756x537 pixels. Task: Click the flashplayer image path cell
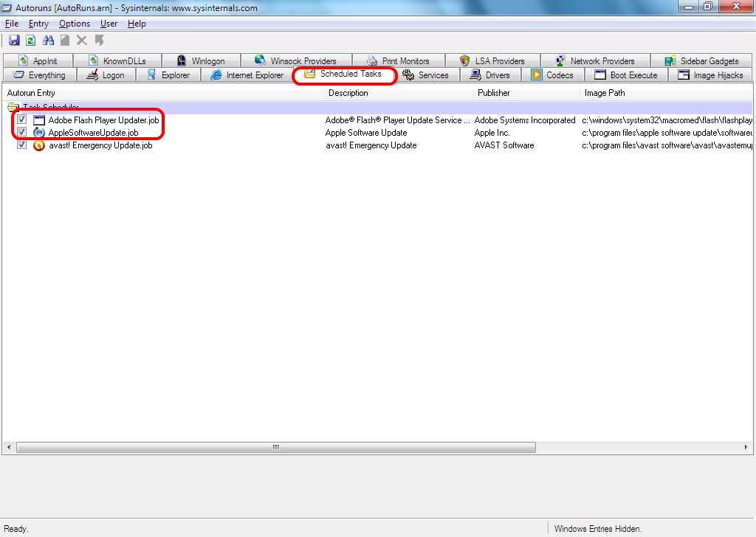point(667,120)
